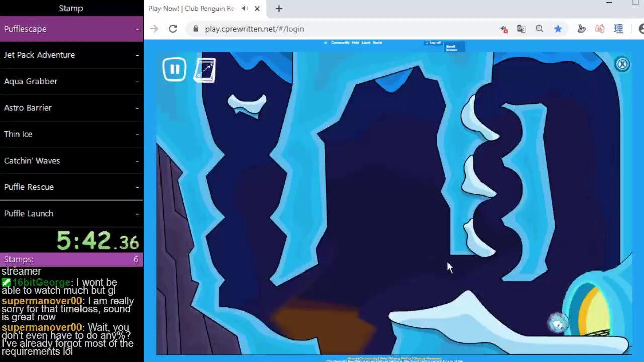Screen dimensions: 644x362
Task: Click the yellow igloo exit door
Action: (x=595, y=311)
